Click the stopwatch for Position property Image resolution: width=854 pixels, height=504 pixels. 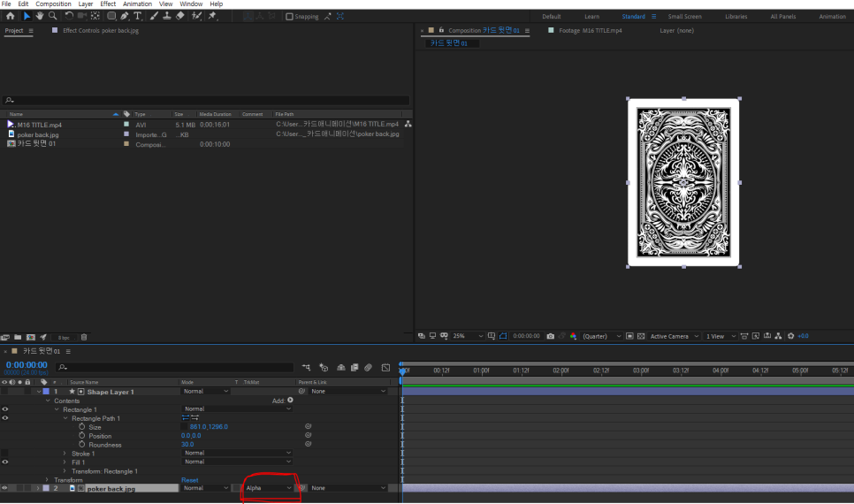click(x=81, y=435)
